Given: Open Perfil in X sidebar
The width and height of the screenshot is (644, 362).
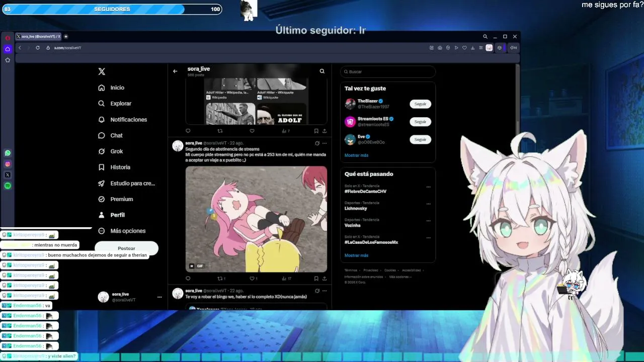Looking at the screenshot, I should pos(111,215).
